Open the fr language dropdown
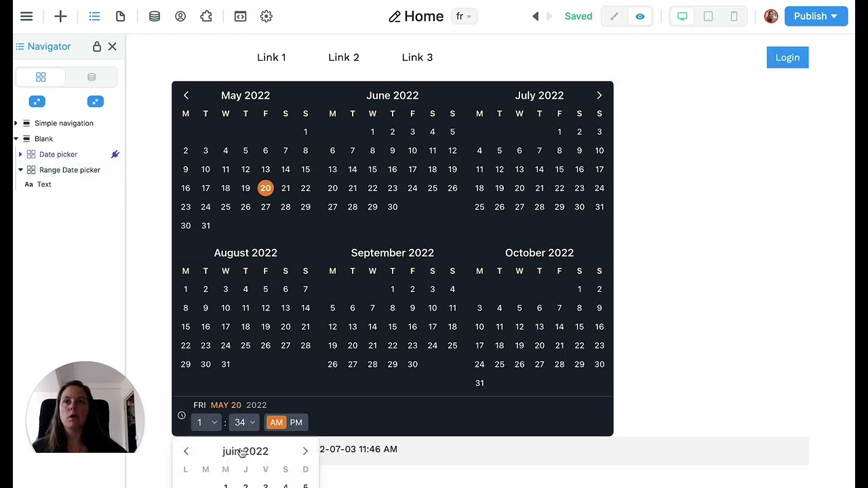 (464, 16)
